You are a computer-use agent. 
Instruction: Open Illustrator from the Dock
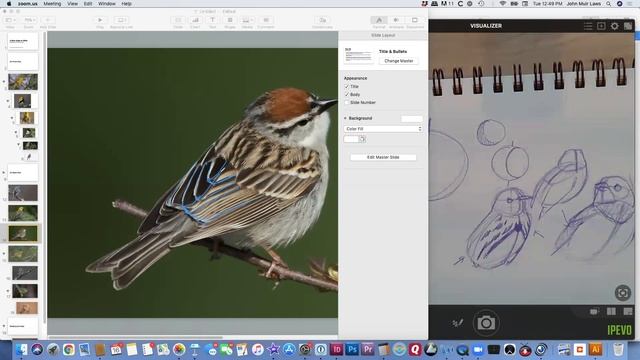pos(596,350)
